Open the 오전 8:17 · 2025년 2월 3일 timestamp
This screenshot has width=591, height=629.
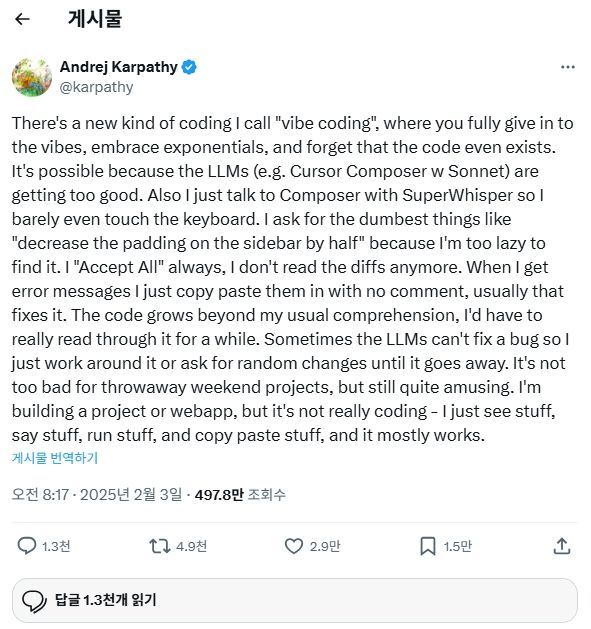coord(97,495)
